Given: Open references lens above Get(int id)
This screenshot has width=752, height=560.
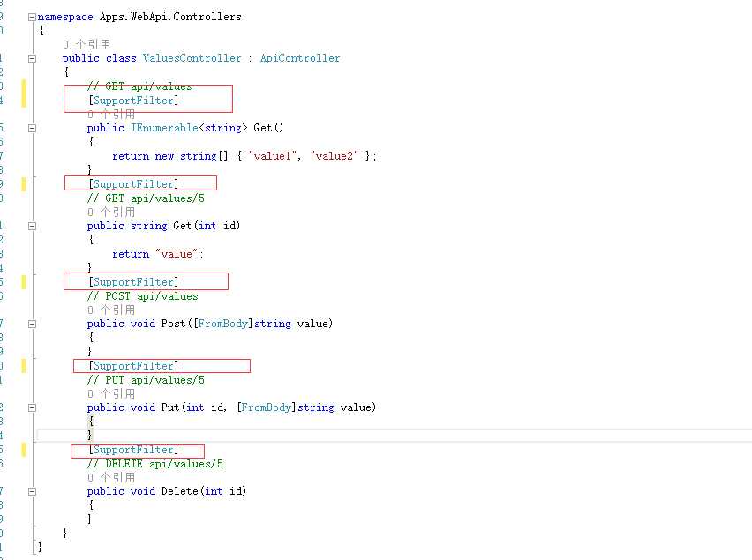Looking at the screenshot, I should [111, 213].
